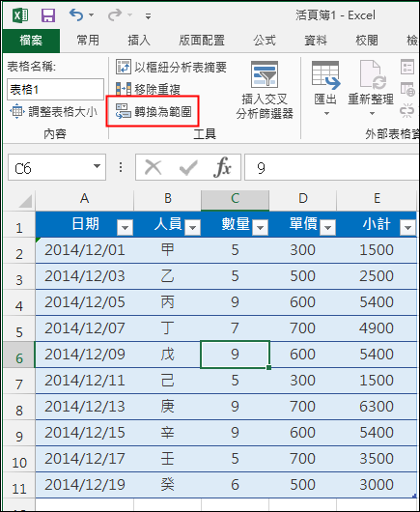This screenshot has width=420, height=512.
Task: Open the 人員 column filter dropdown
Action: (192, 227)
